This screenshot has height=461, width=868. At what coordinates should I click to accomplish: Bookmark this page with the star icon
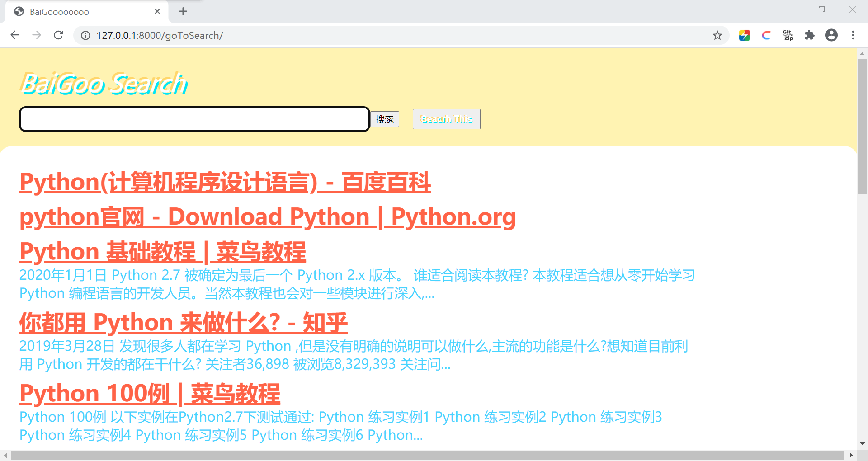pyautogui.click(x=717, y=35)
